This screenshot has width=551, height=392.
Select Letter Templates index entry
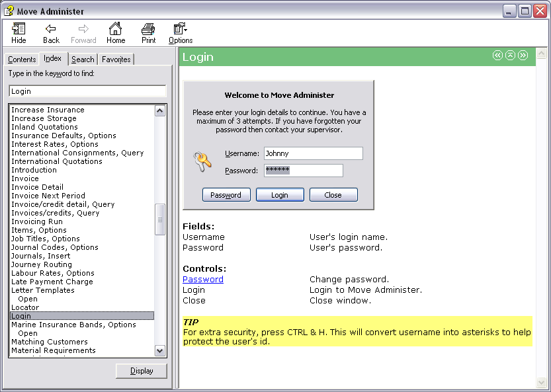pyautogui.click(x=43, y=290)
